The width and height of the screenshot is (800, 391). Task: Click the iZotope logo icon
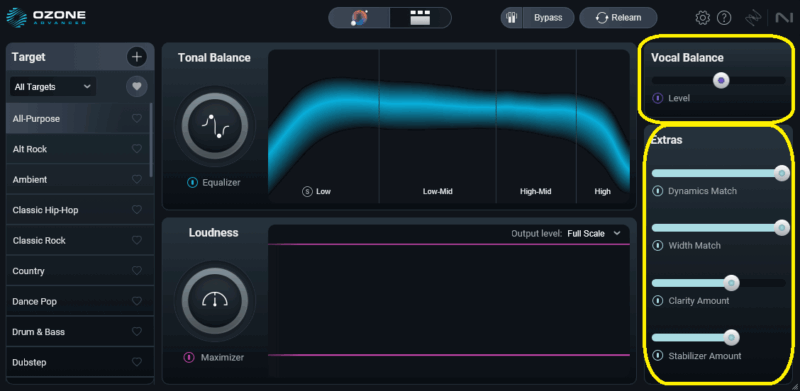coord(754,18)
